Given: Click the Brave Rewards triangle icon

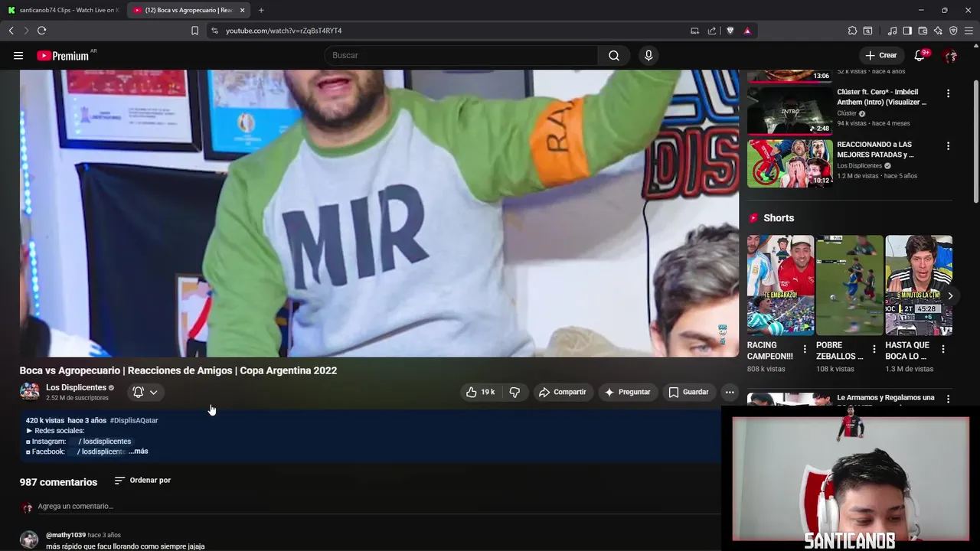Looking at the screenshot, I should click(747, 31).
